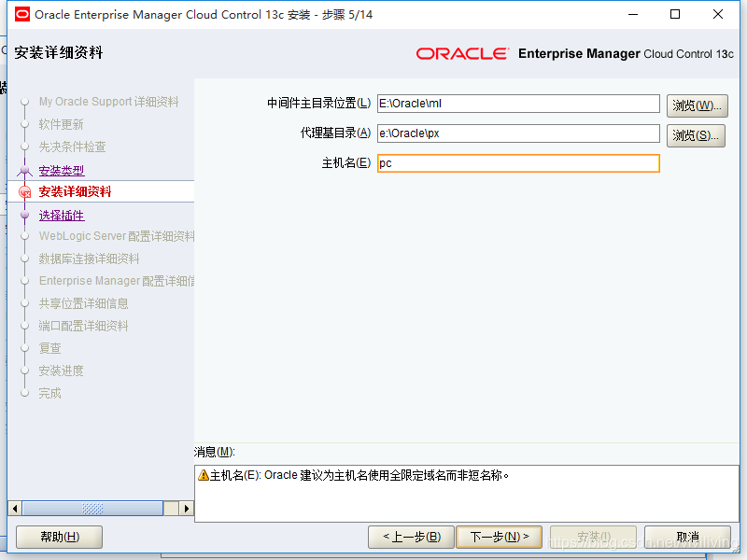Click the 代理基目录 input field
747x560 pixels.
coord(518,133)
